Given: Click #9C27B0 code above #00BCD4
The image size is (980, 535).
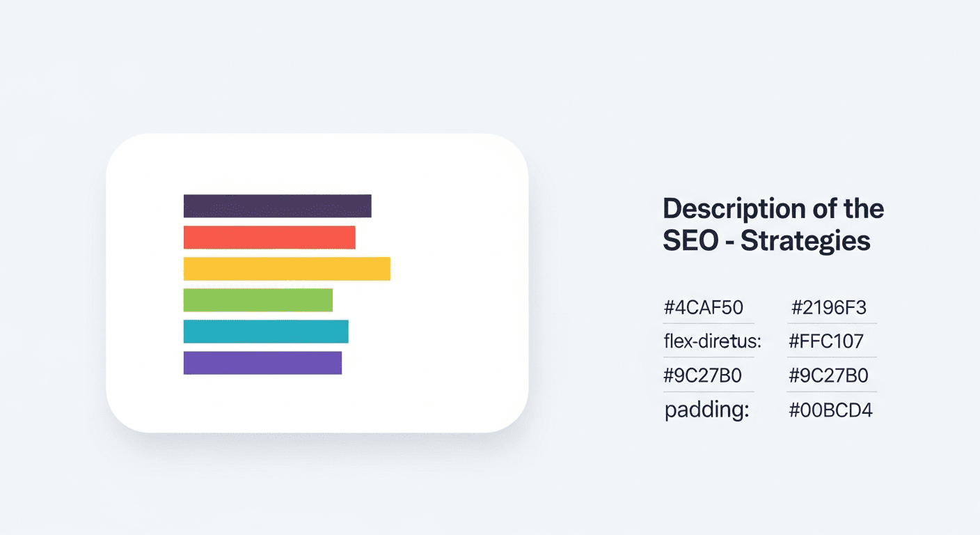Looking at the screenshot, I should coord(828,375).
